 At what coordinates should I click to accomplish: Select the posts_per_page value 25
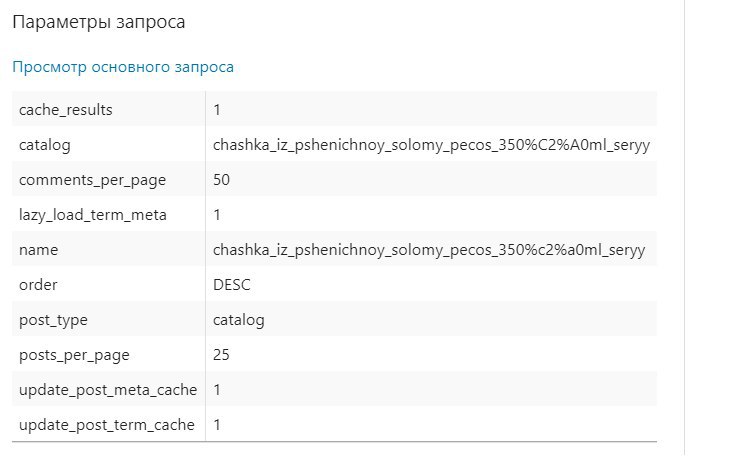tap(221, 355)
